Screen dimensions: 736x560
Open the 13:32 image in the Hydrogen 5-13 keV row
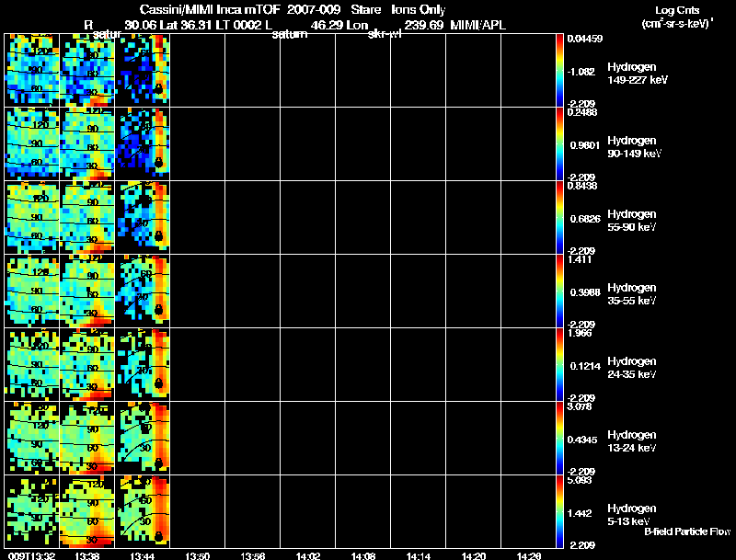pos(32,511)
